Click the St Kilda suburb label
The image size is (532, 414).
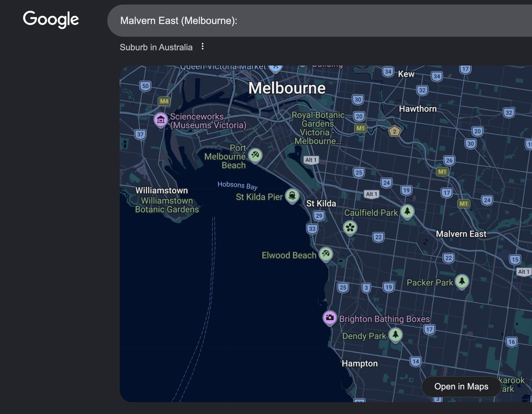tap(321, 203)
